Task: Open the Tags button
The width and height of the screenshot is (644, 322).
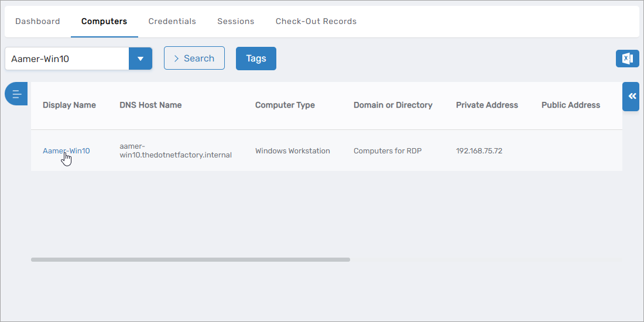Action: tap(256, 59)
